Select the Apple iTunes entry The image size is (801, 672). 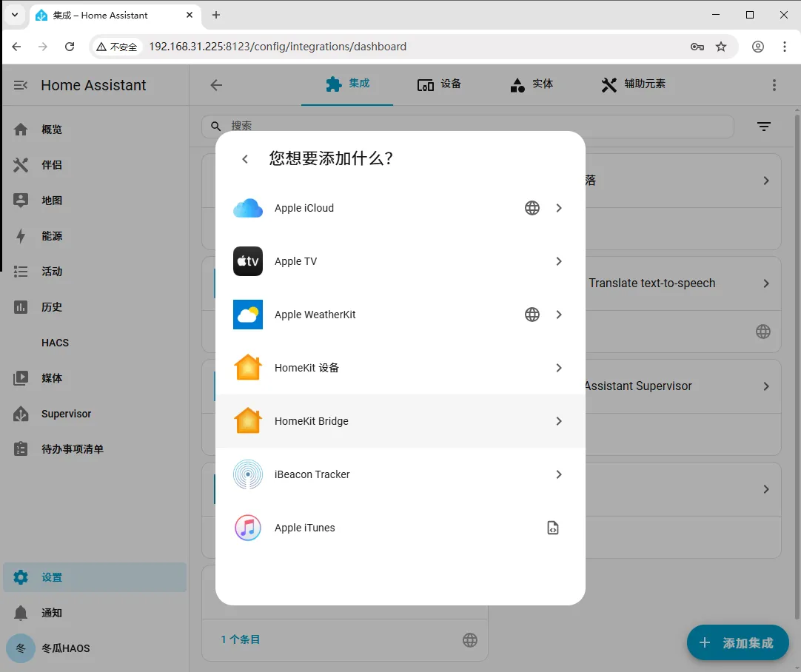click(400, 528)
